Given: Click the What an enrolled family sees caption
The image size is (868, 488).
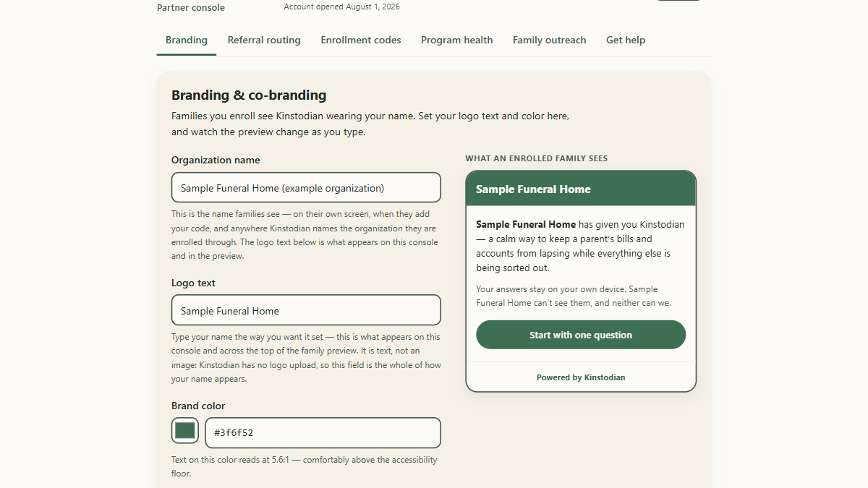Looking at the screenshot, I should click(537, 158).
